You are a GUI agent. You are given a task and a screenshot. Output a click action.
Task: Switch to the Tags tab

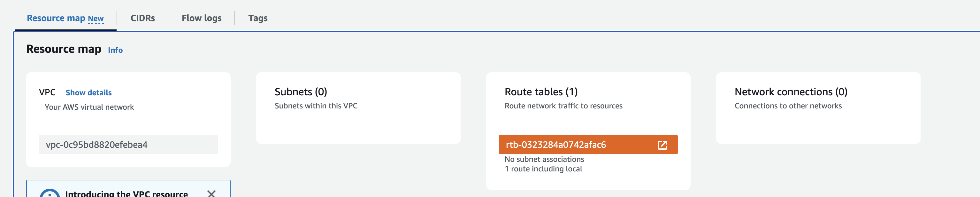pyautogui.click(x=257, y=18)
